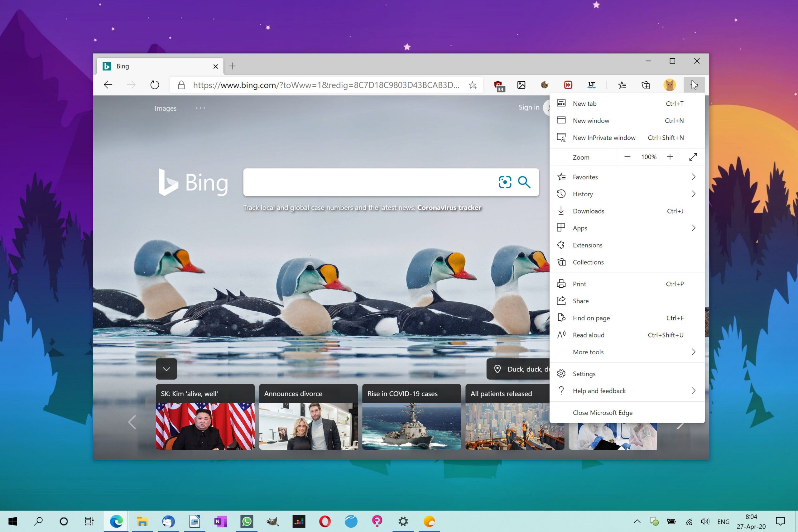Add this page to favorites star
Image resolution: width=798 pixels, height=532 pixels.
[473, 85]
